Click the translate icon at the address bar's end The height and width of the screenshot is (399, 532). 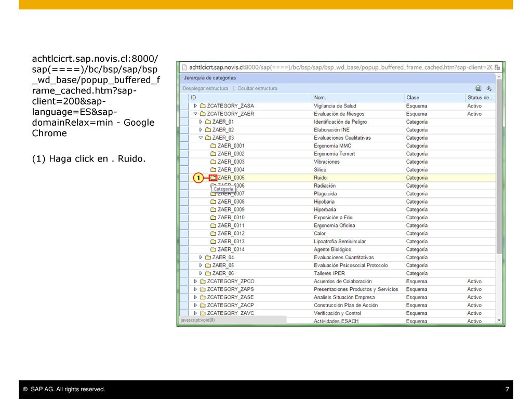497,67
